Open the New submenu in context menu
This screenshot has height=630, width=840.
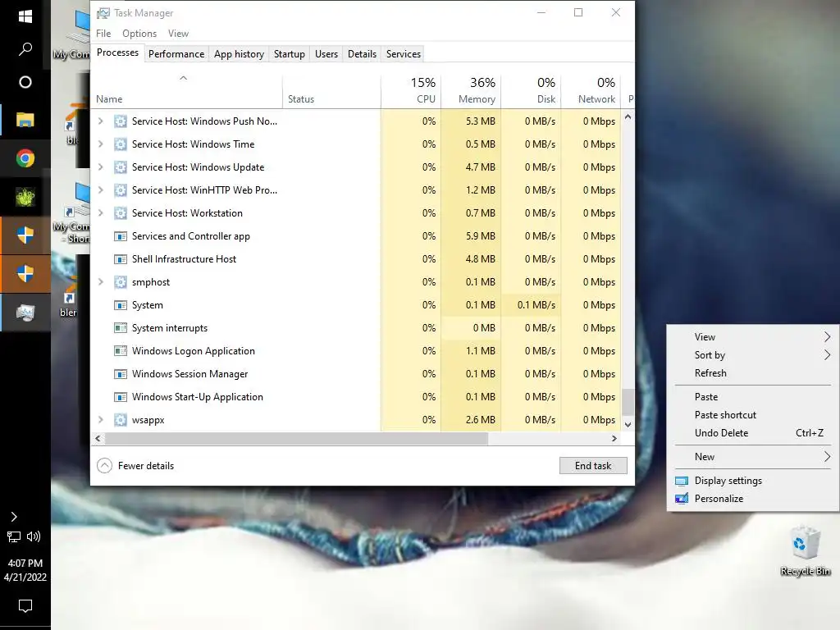point(753,456)
